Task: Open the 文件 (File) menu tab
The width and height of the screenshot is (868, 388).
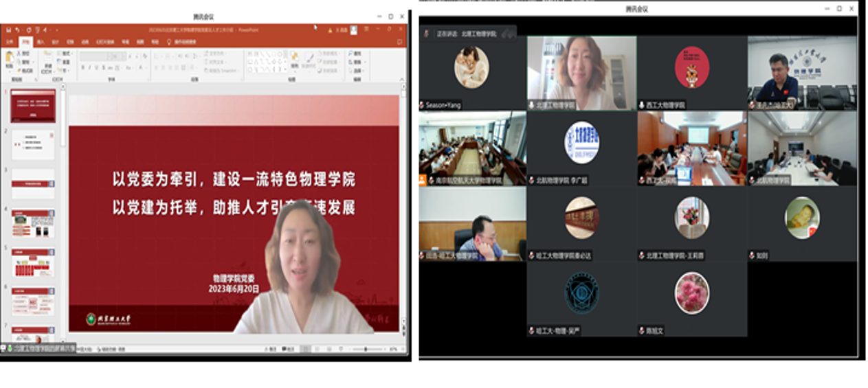Action: (x=10, y=42)
